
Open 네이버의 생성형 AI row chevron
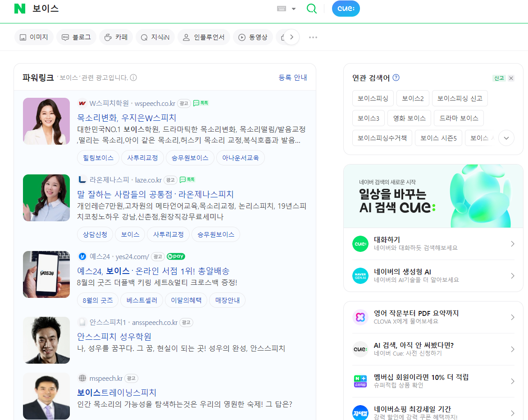[513, 275]
